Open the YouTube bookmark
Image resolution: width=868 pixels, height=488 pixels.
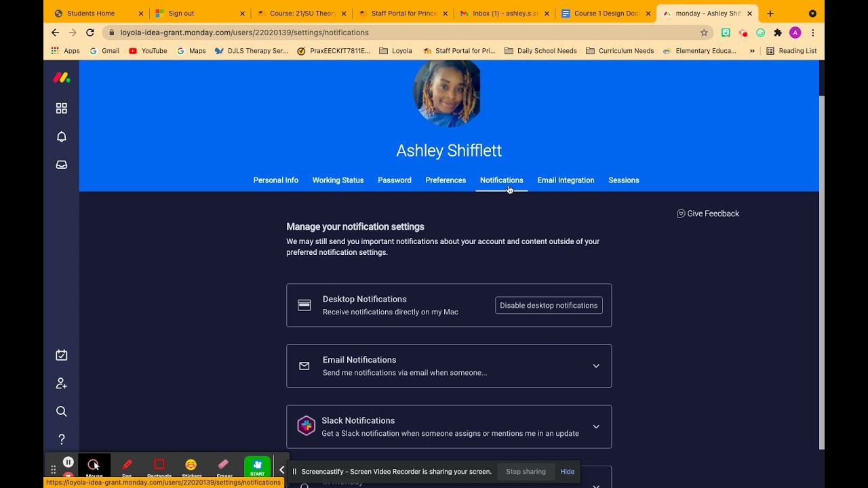coord(148,51)
